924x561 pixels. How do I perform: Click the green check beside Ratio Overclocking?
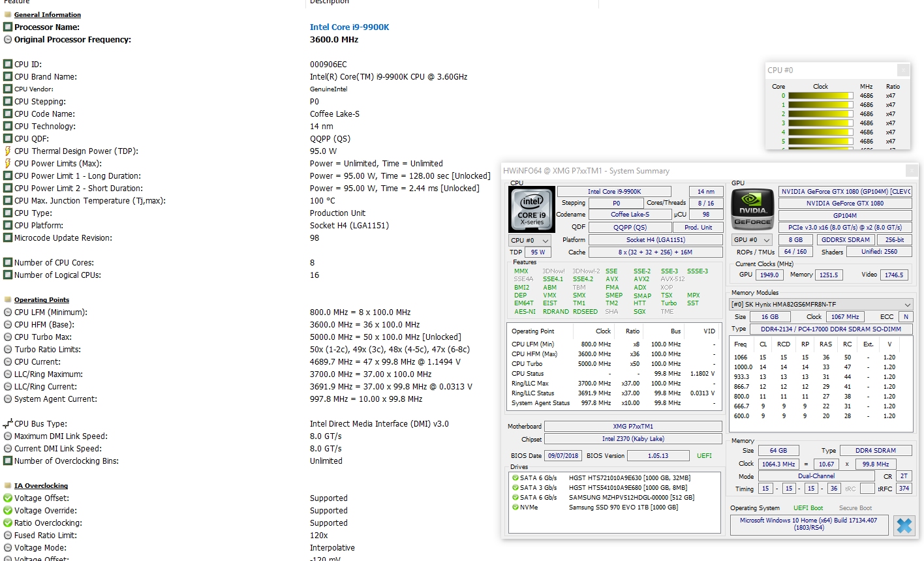coord(6,523)
